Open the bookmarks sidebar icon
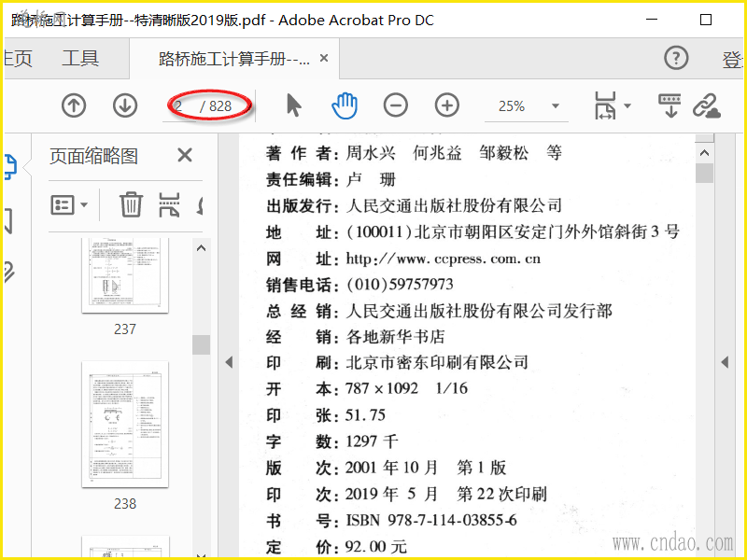The height and width of the screenshot is (560, 747). [x=8, y=220]
